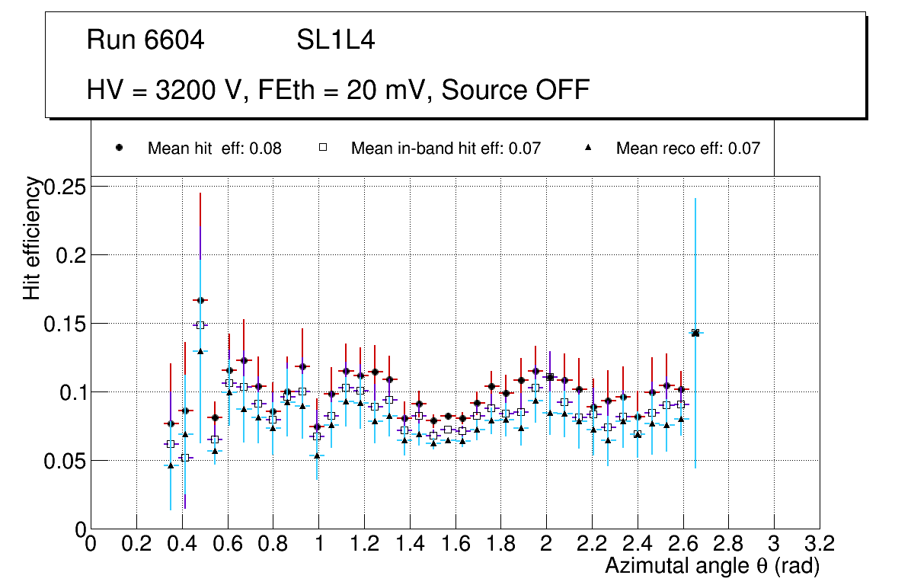Select the 'Mean hit eff: 0.08' legend label
This screenshot has height=588, width=911.
pos(214,149)
